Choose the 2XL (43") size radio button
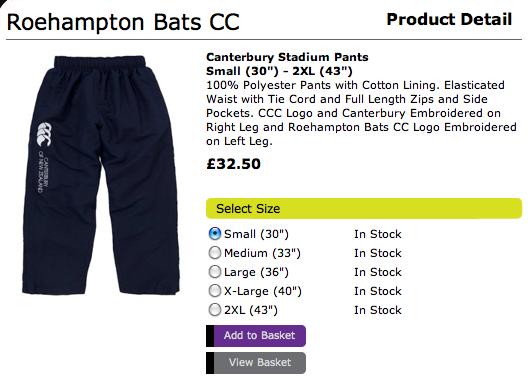528x383 pixels. click(214, 310)
